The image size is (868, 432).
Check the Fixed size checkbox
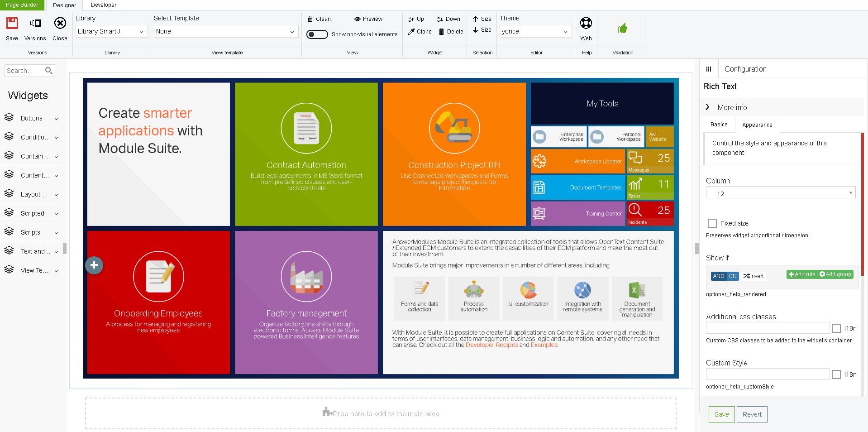[x=712, y=223]
